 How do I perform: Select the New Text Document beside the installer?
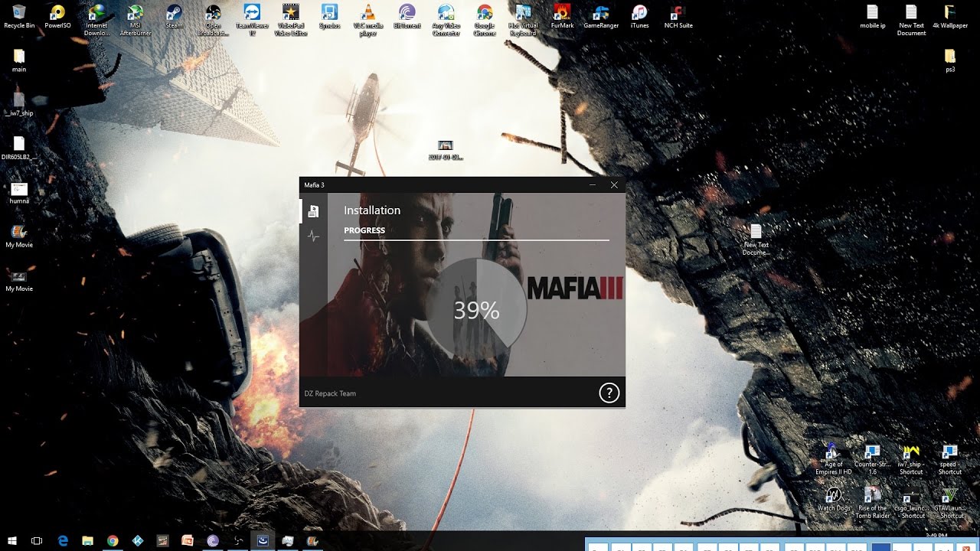point(756,240)
